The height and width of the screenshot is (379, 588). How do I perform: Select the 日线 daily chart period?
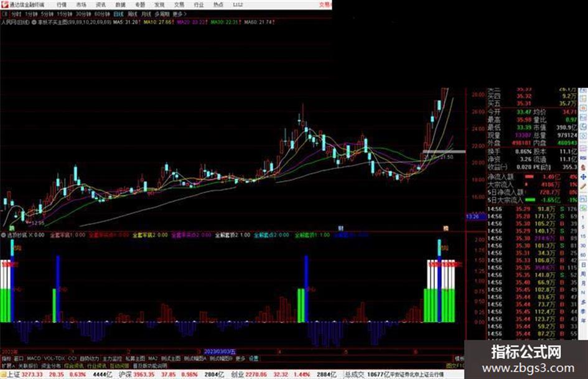click(x=118, y=14)
